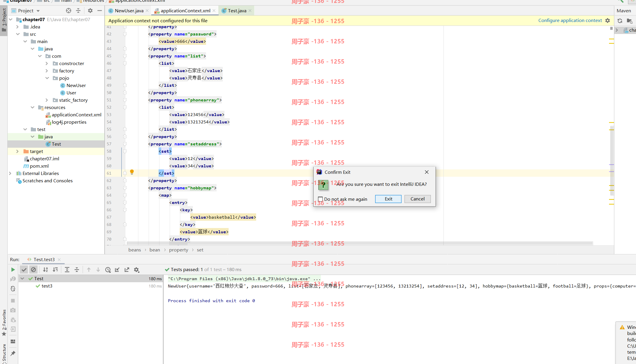The height and width of the screenshot is (364, 636).
Task: Select pom.xml file
Action: click(39, 166)
